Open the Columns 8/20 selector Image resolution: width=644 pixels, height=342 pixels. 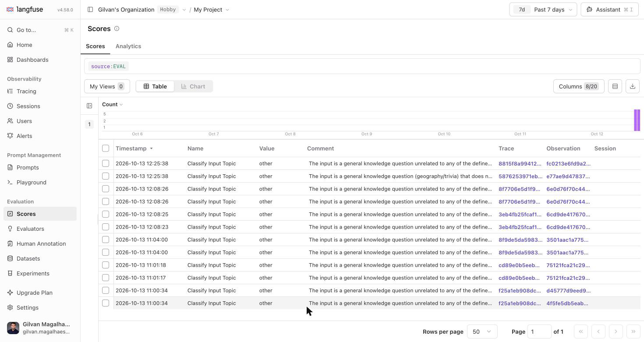579,86
